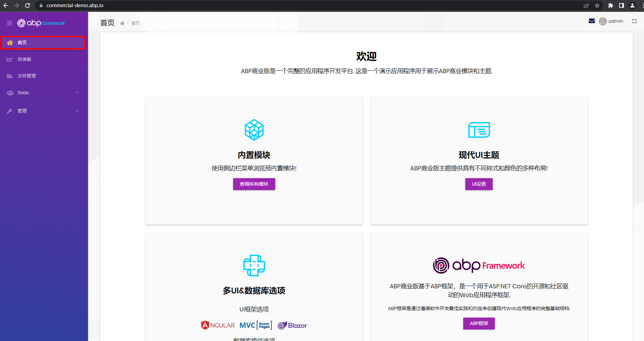The height and width of the screenshot is (341, 644).
Task: Click the 欢迎 heading text
Action: pyautogui.click(x=366, y=56)
